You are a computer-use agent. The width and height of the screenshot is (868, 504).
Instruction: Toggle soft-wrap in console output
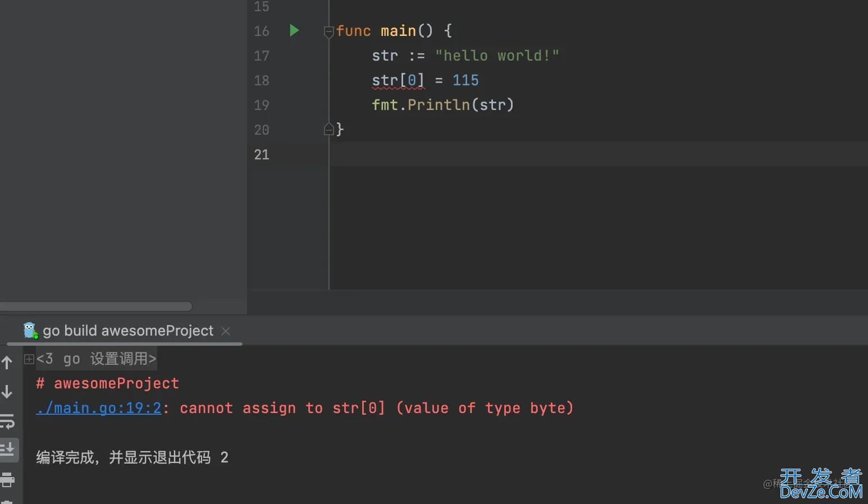(x=7, y=421)
